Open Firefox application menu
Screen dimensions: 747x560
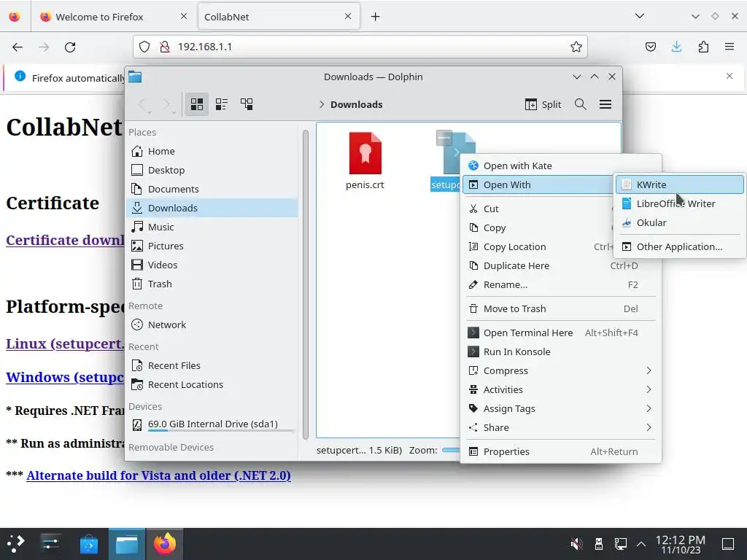point(729,47)
